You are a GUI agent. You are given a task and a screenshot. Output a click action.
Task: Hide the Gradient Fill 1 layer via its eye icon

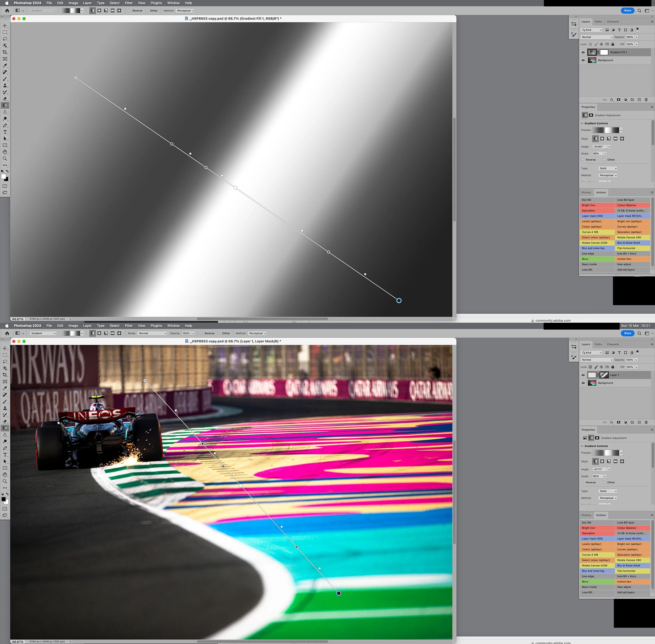click(x=583, y=53)
